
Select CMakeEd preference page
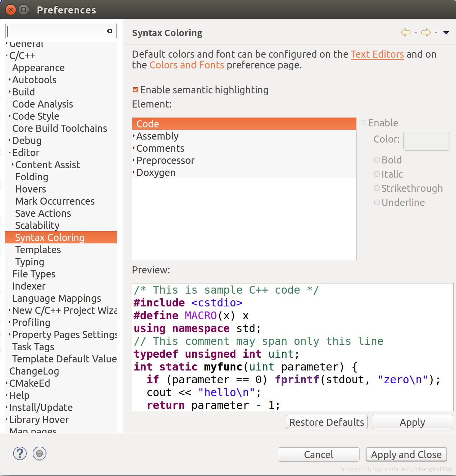[x=30, y=383]
